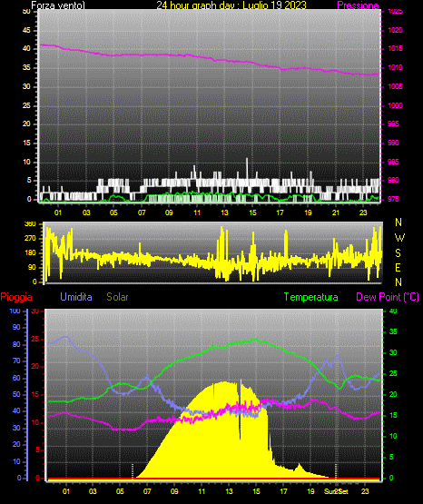Viewport: 423px width, 504px height.
Task: Click the sunrise dotted marker near 06
Action: [133, 471]
